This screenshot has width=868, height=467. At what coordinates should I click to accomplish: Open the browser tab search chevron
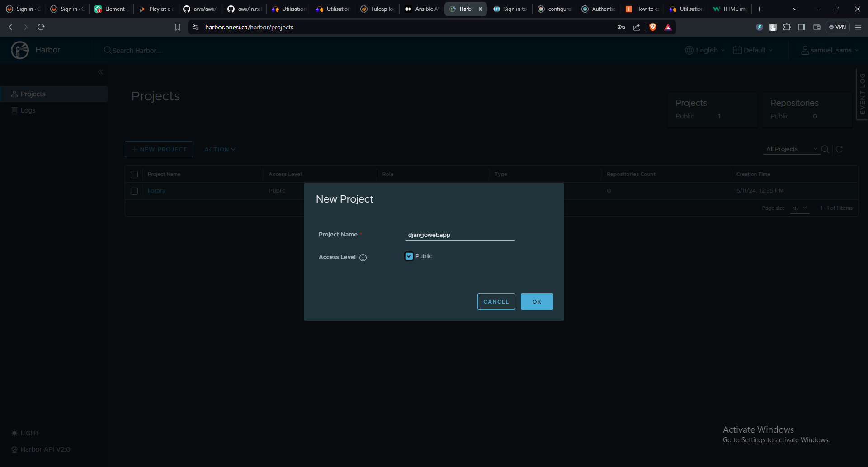tap(795, 9)
